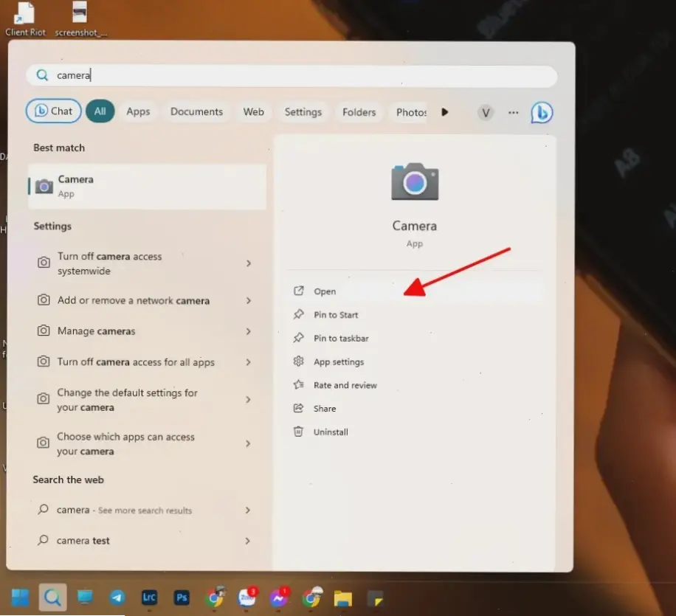Image resolution: width=676 pixels, height=616 pixels.
Task: Expand the camera test search suggestion
Action: tap(248, 540)
